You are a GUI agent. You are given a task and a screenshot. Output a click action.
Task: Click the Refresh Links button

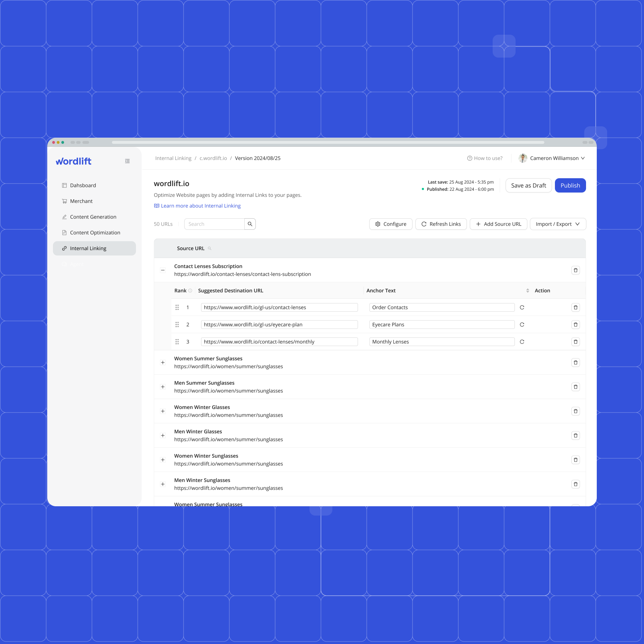[x=441, y=224]
